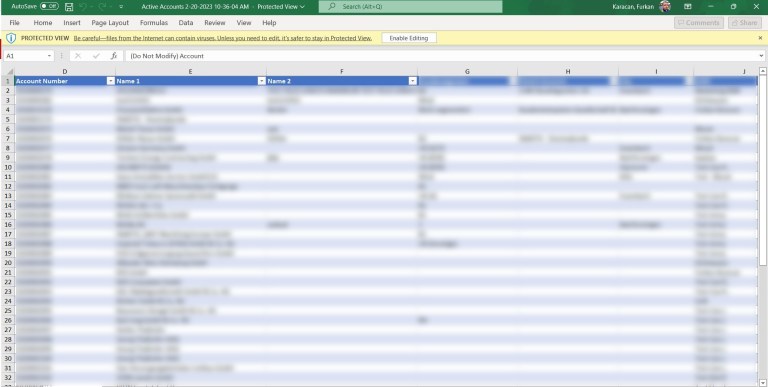The height and width of the screenshot is (387, 768).
Task: Switch to the Home tab
Action: point(43,23)
